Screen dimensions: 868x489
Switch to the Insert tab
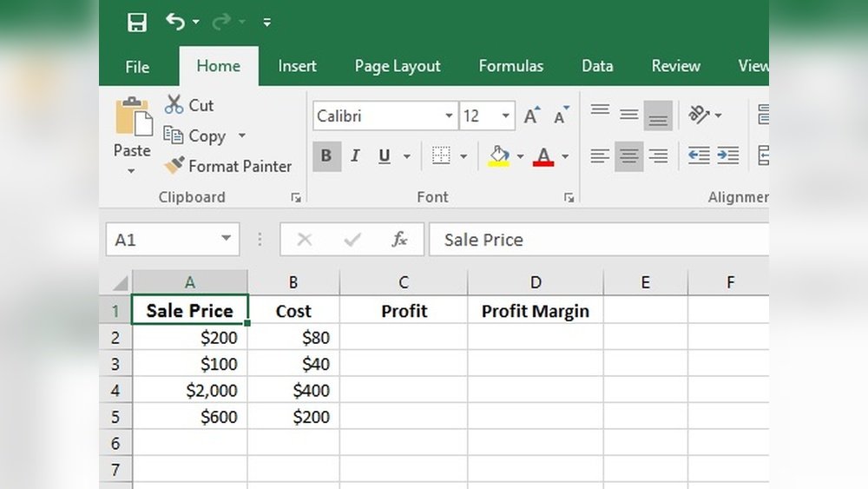(x=297, y=66)
